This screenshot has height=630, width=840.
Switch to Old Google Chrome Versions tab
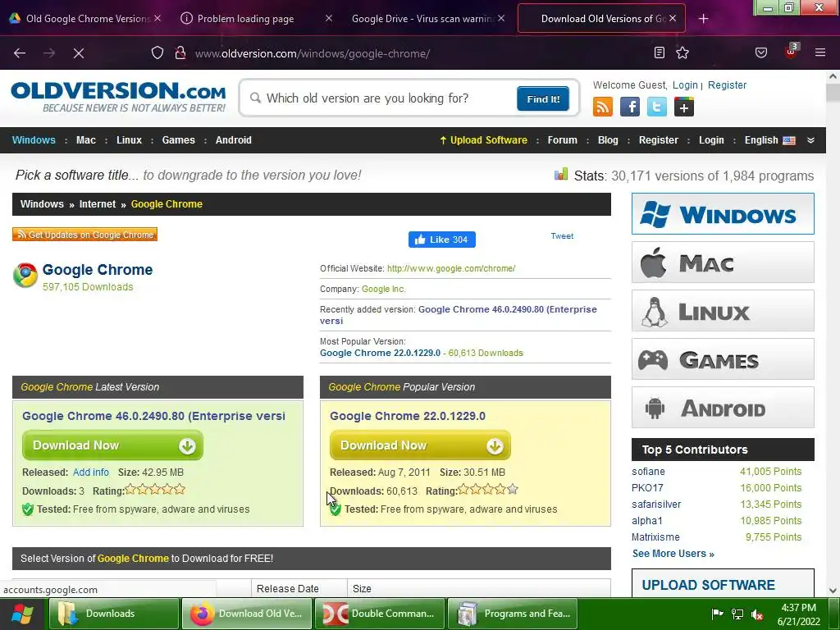tap(85, 19)
